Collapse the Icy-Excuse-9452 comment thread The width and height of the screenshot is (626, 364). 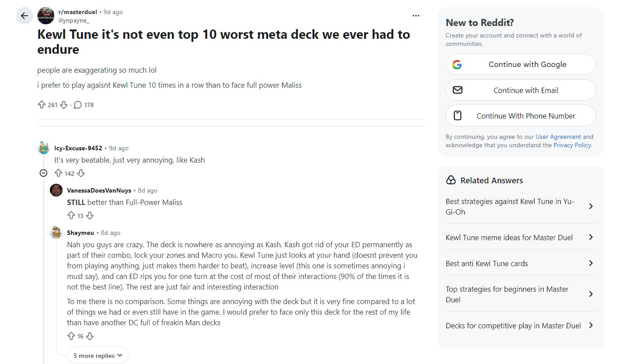(43, 173)
